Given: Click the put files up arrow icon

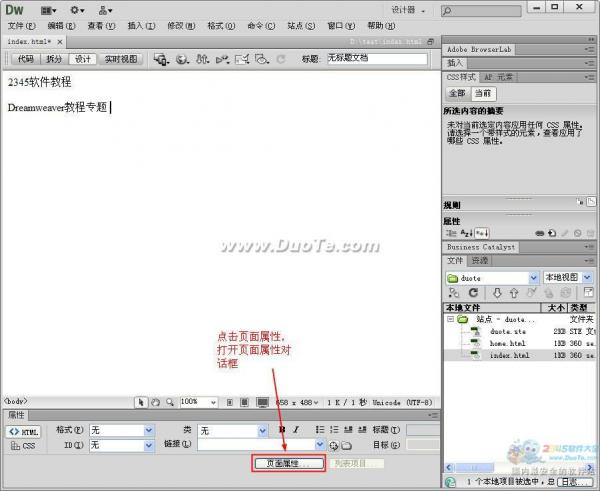Looking at the screenshot, I should [514, 293].
